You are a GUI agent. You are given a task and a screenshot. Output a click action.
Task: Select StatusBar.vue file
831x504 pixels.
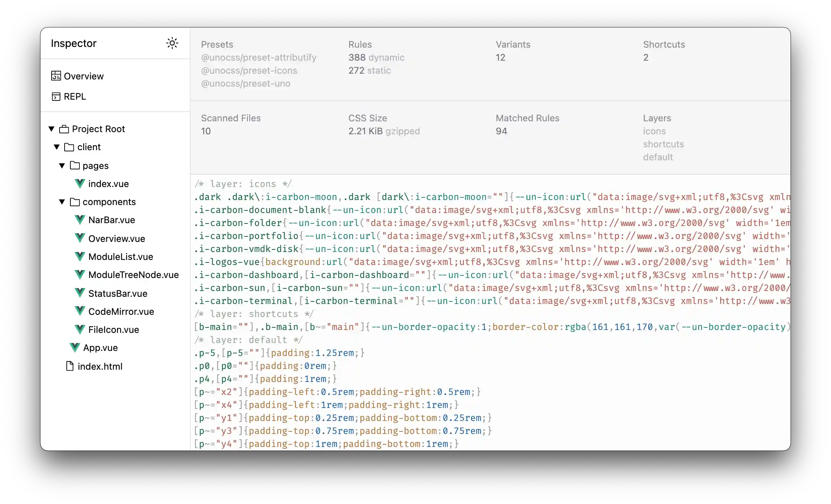118,294
